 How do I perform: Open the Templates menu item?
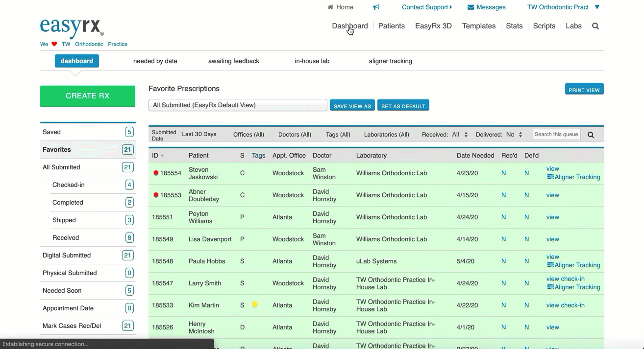(479, 26)
